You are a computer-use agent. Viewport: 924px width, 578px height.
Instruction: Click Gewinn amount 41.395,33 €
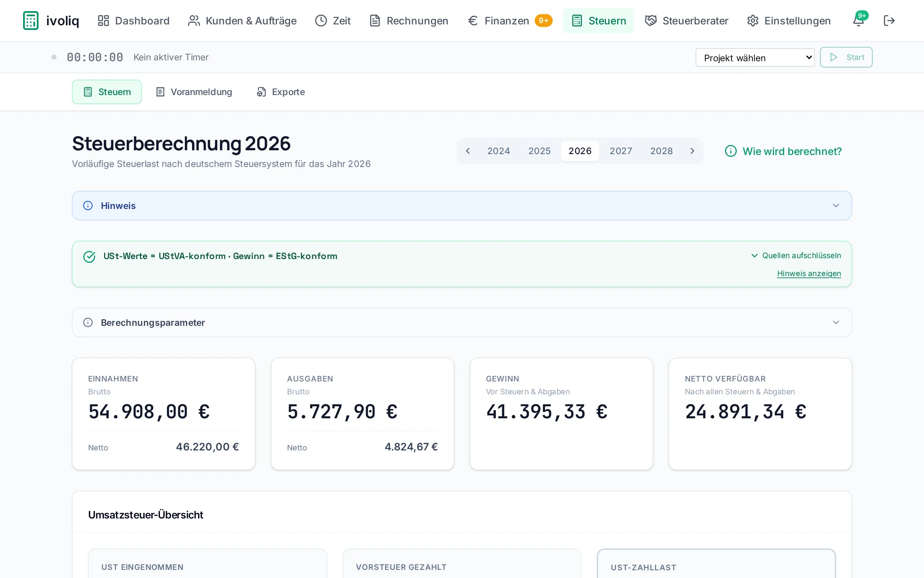[x=547, y=411]
